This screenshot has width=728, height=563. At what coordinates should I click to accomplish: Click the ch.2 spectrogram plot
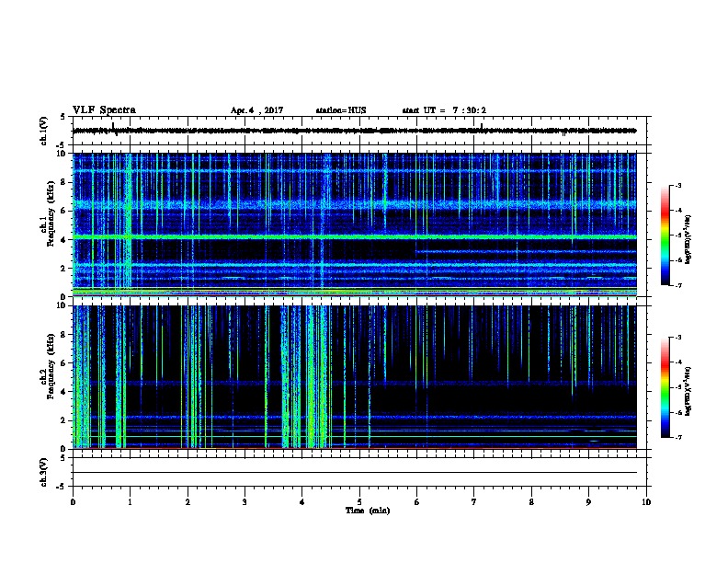coord(355,377)
